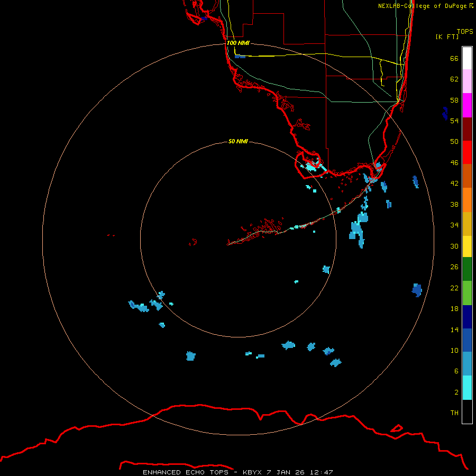The height and width of the screenshot is (476, 476).
Task: Click the '6' legend value
Action: tap(456, 371)
